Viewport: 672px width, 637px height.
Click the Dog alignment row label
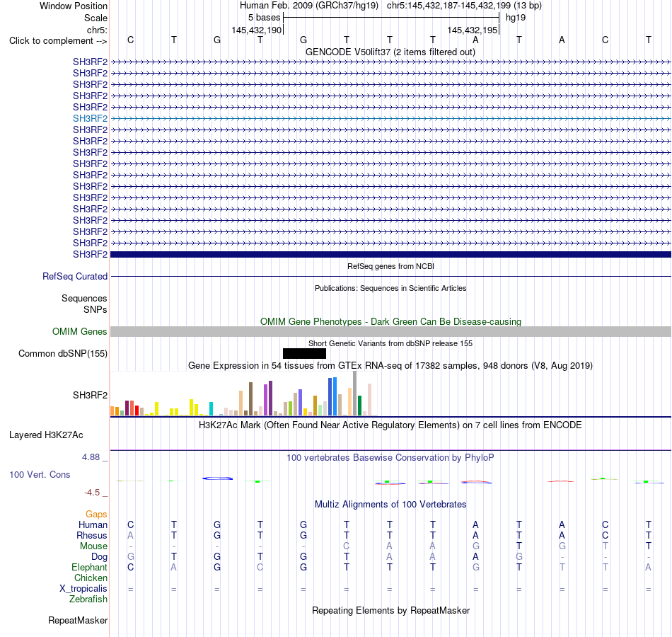point(100,557)
